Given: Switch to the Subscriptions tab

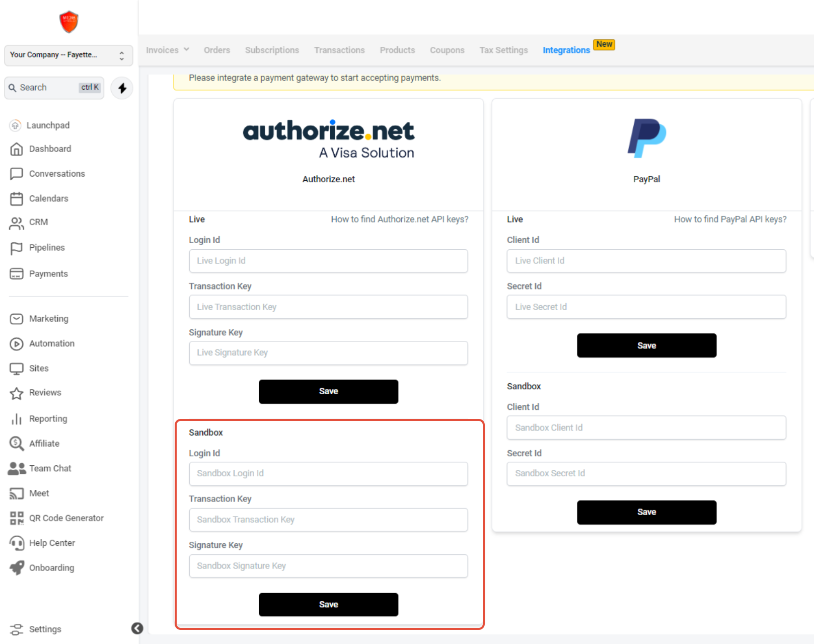Looking at the screenshot, I should [272, 50].
